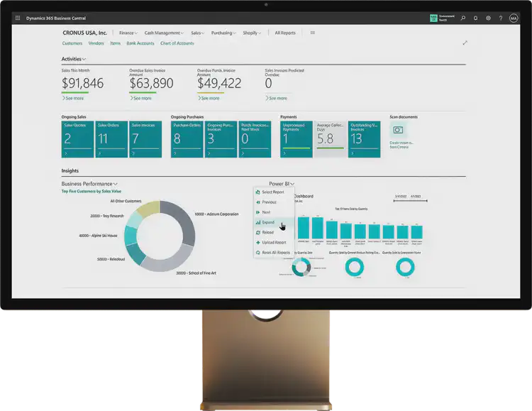This screenshot has height=411, width=532.
Task: Click the Upload Report plus icon
Action: (258, 243)
